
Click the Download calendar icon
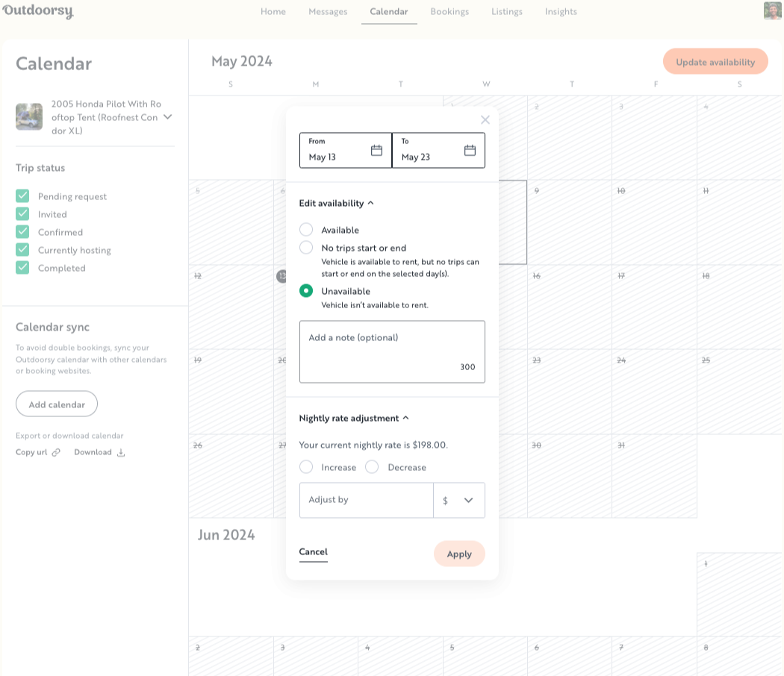[x=121, y=451]
